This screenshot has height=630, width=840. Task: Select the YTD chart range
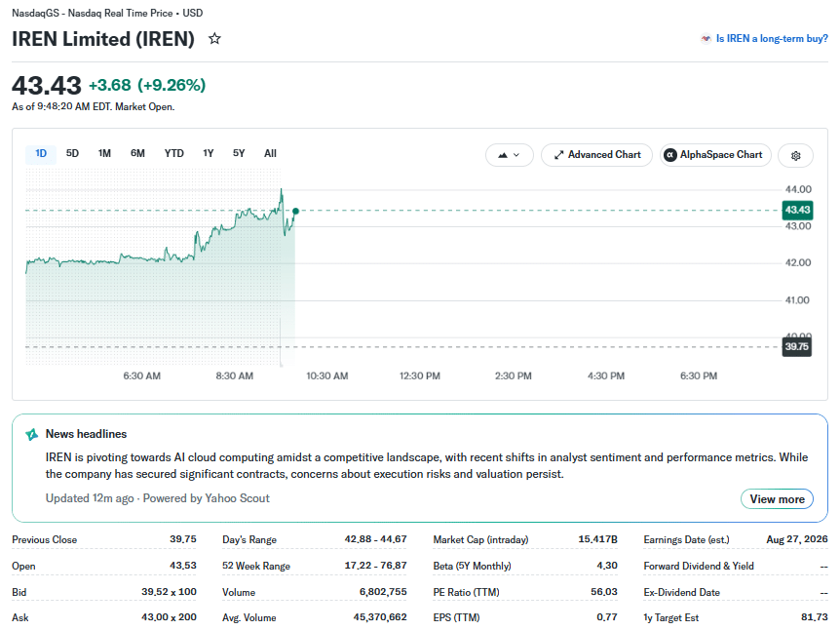click(174, 153)
